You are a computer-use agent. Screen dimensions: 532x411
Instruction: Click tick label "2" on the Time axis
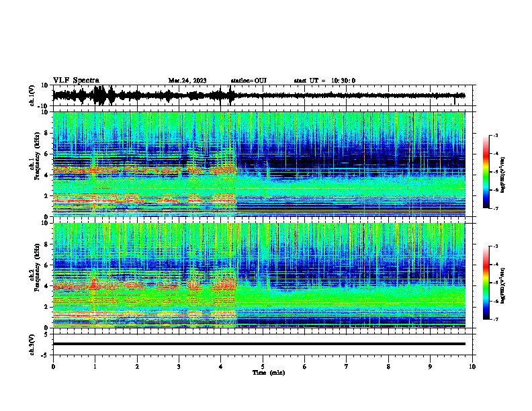point(137,367)
